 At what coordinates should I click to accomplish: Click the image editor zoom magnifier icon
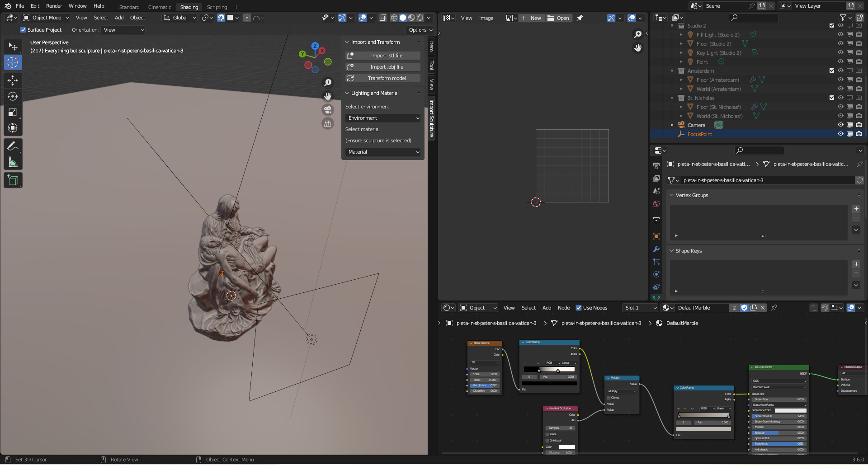[638, 34]
